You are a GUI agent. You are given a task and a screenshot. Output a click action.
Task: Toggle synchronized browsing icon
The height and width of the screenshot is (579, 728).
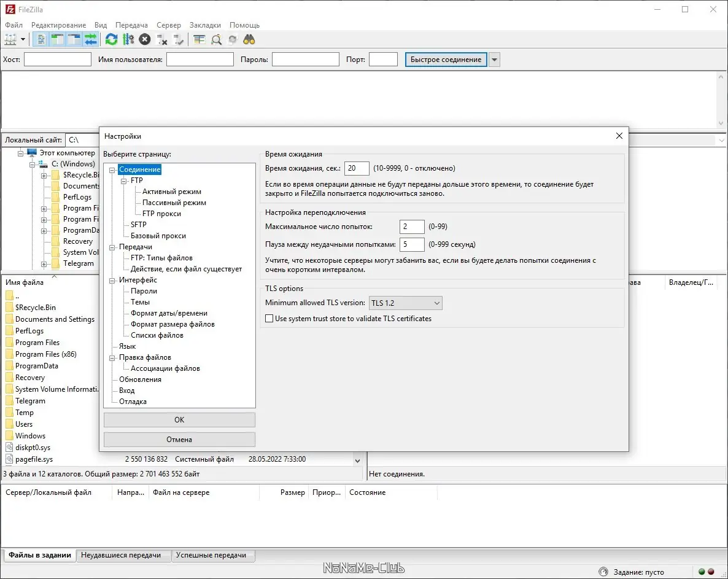coord(233,39)
